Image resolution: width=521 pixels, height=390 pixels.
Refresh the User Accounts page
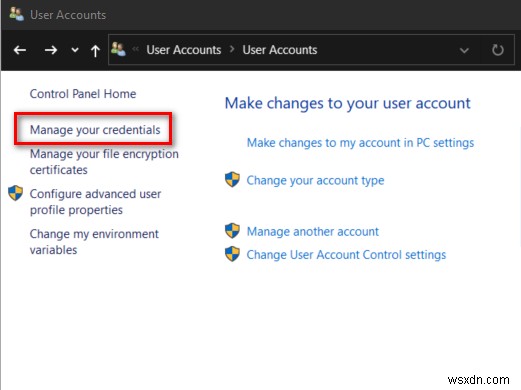[x=498, y=50]
